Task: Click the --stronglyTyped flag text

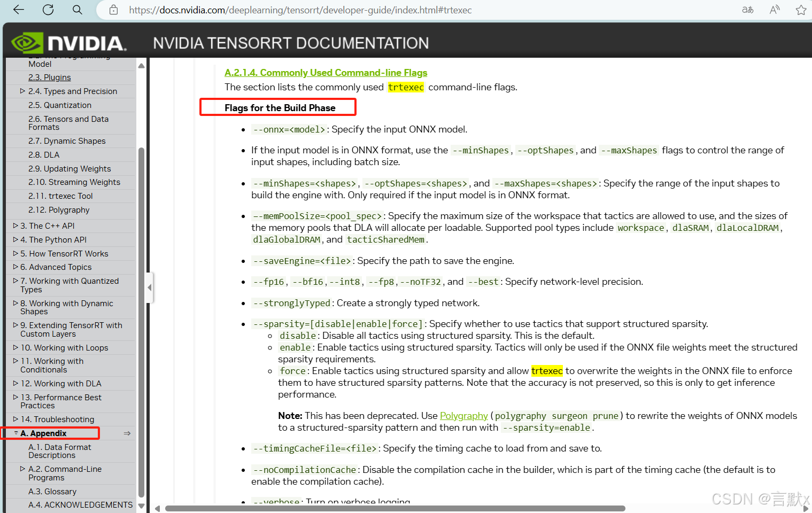Action: click(292, 303)
